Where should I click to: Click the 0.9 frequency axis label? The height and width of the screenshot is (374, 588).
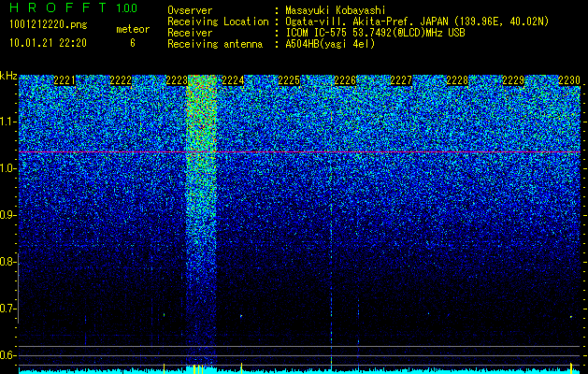pos(7,215)
